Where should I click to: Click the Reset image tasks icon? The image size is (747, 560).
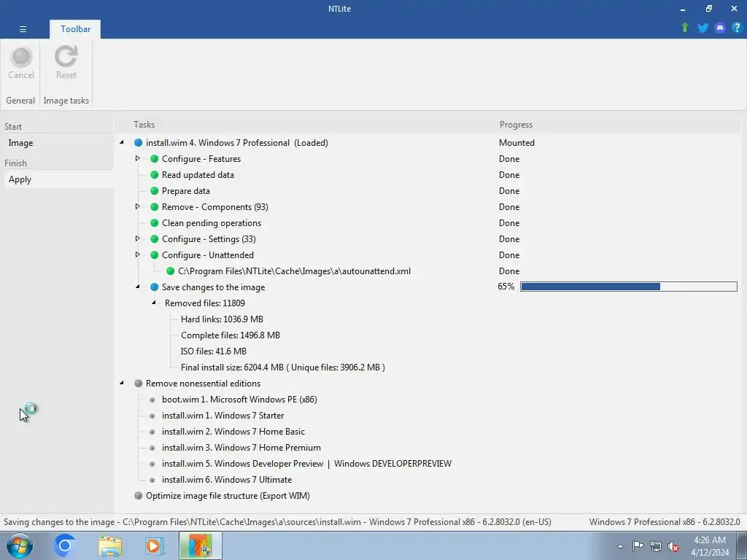(x=66, y=57)
